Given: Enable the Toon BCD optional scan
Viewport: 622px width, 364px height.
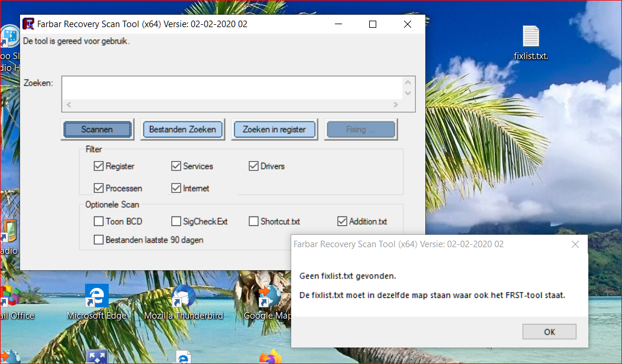Looking at the screenshot, I should pos(99,221).
